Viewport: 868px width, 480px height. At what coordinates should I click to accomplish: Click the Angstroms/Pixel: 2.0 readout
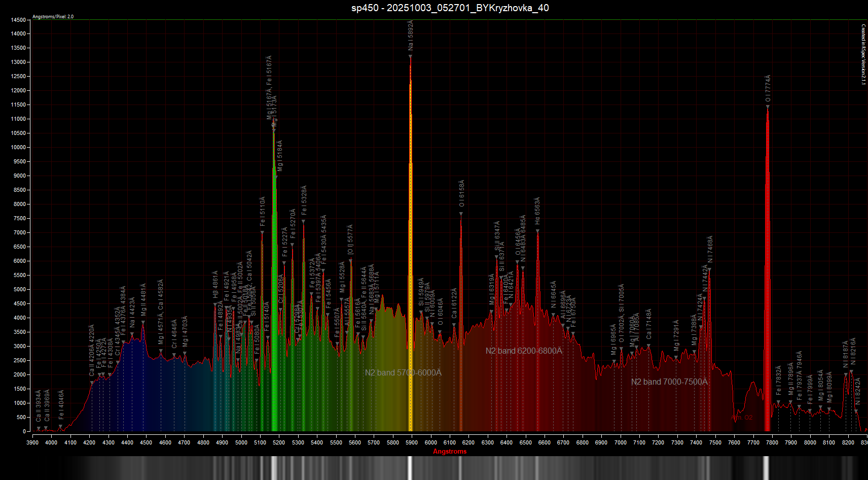[x=53, y=17]
